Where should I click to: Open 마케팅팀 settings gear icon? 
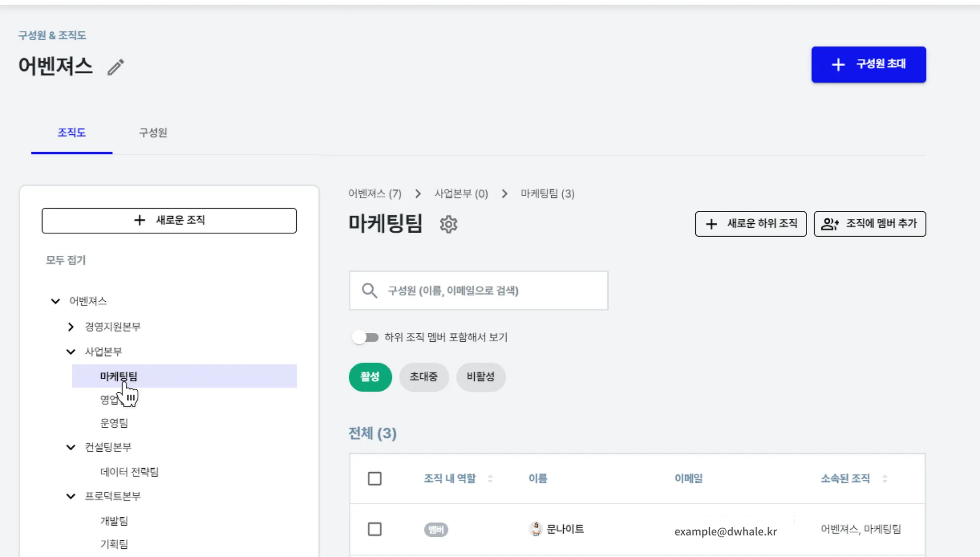[448, 224]
